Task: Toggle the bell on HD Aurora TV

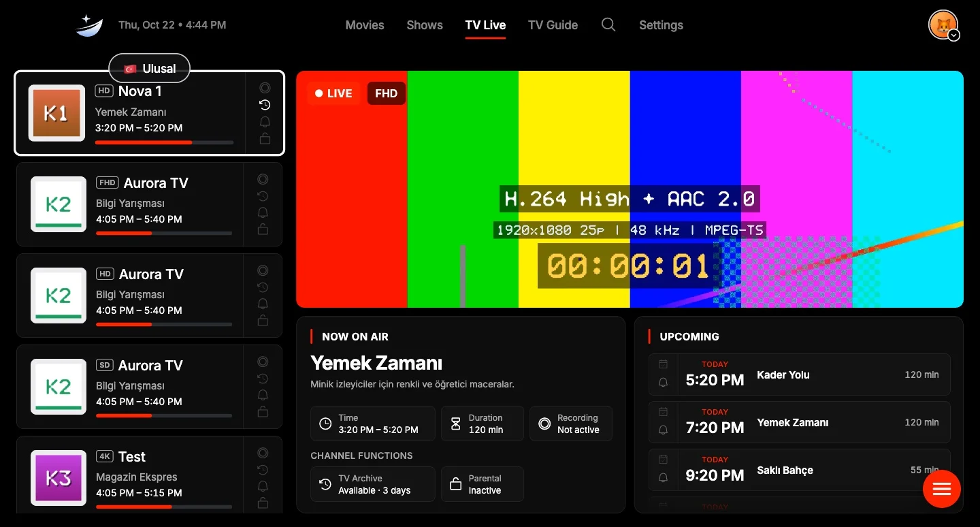Action: (x=263, y=304)
